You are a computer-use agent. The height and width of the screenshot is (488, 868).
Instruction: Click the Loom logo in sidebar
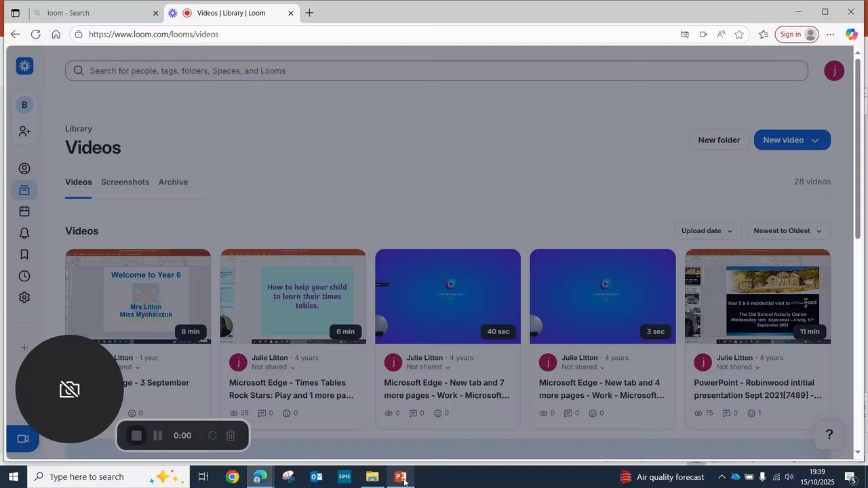(24, 66)
